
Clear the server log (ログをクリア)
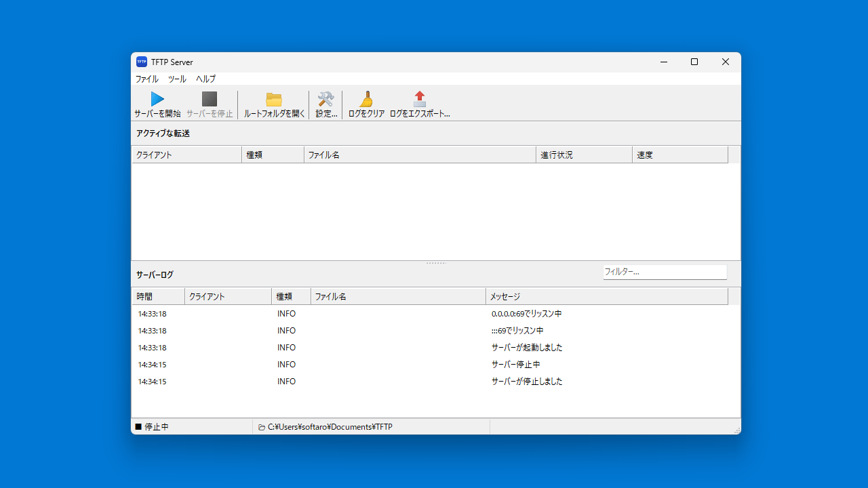point(366,103)
